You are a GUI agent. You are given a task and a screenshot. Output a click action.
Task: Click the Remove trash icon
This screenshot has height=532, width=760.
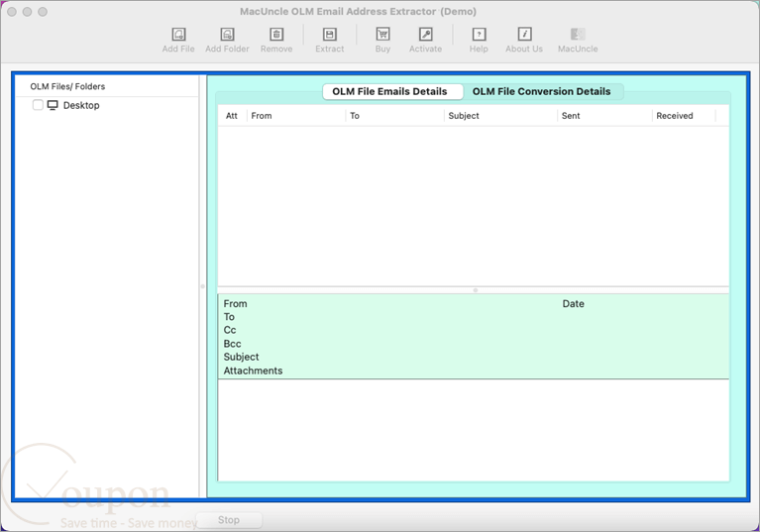[276, 35]
